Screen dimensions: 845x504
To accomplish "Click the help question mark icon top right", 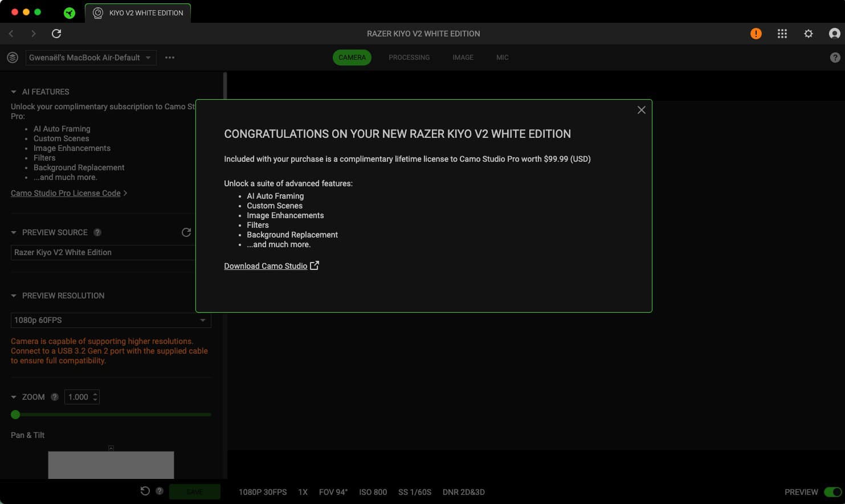I will point(835,58).
